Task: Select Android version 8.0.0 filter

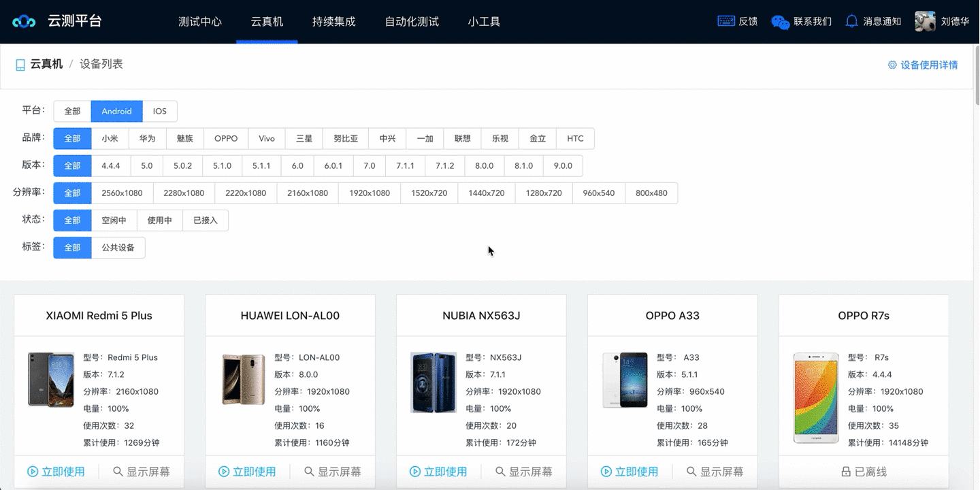Action: coord(484,165)
